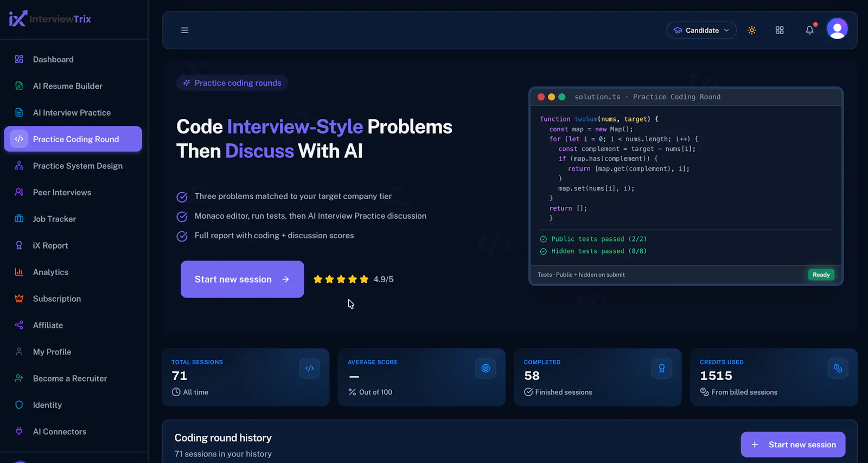The width and height of the screenshot is (868, 463).
Task: Click the Affiliate share icon
Action: [19, 325]
